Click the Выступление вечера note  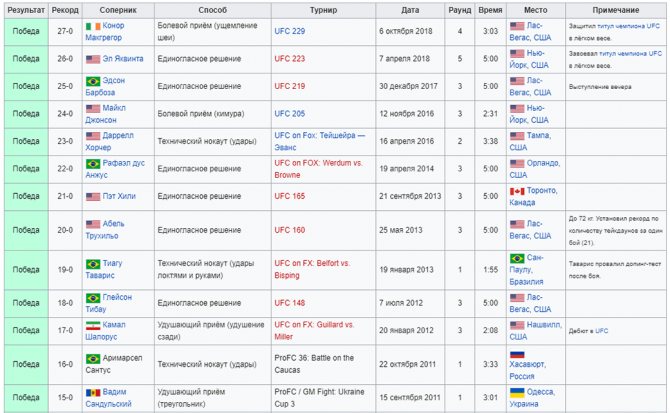pyautogui.click(x=600, y=87)
